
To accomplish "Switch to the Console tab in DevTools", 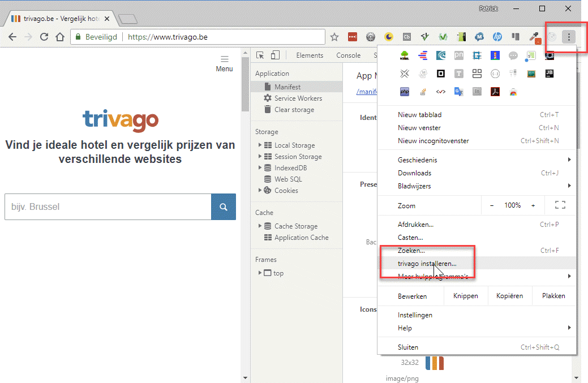I will [x=348, y=55].
